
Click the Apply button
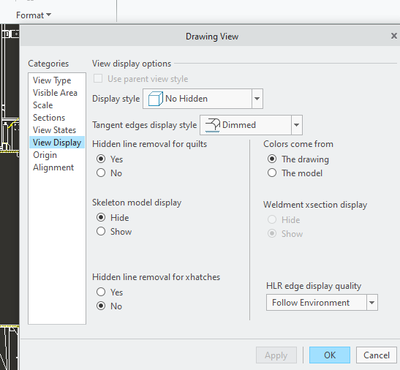click(x=276, y=355)
